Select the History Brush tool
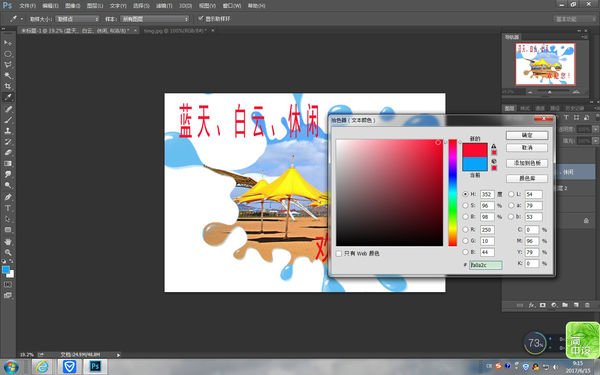600x375 pixels. pos(8,142)
